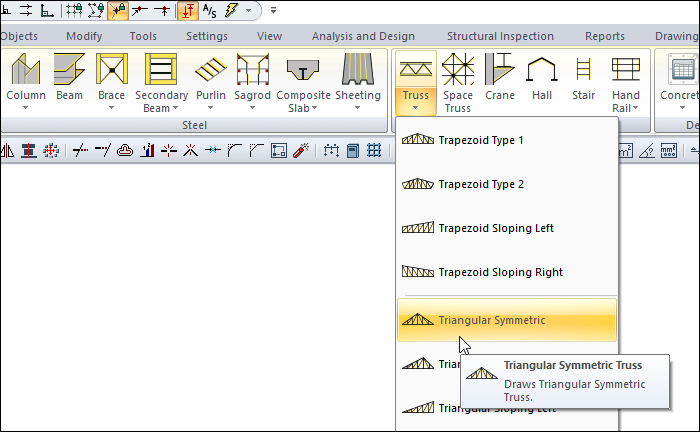
Task: Expand the Purlin dropdown arrow
Action: click(x=210, y=108)
